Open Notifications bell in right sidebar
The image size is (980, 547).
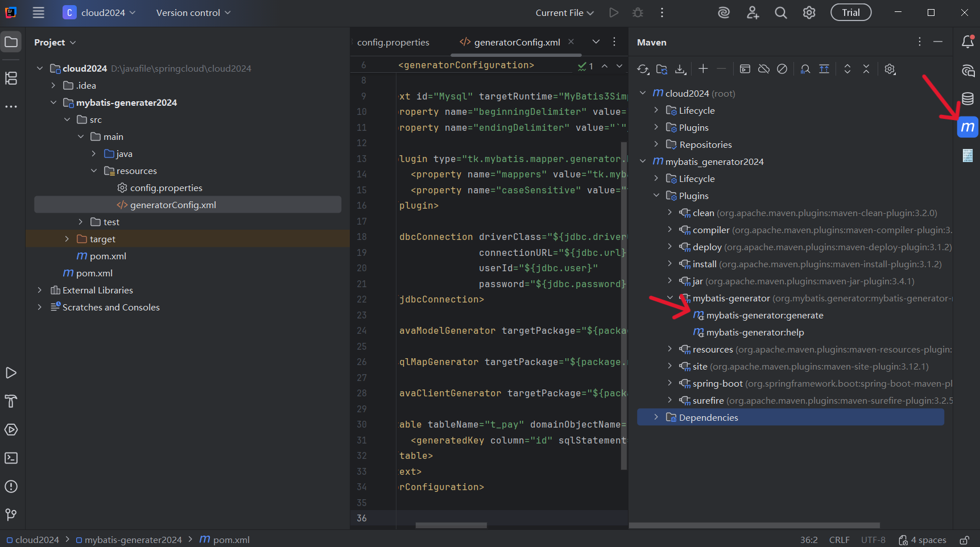[x=967, y=42]
